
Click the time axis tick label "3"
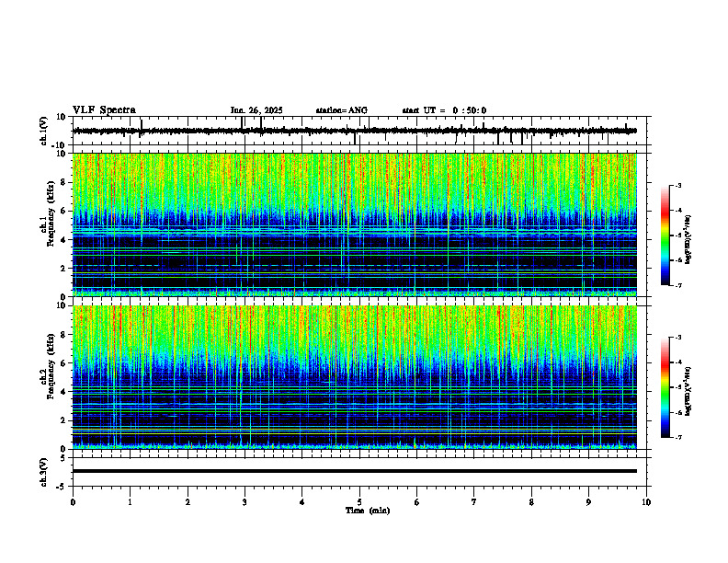click(245, 502)
